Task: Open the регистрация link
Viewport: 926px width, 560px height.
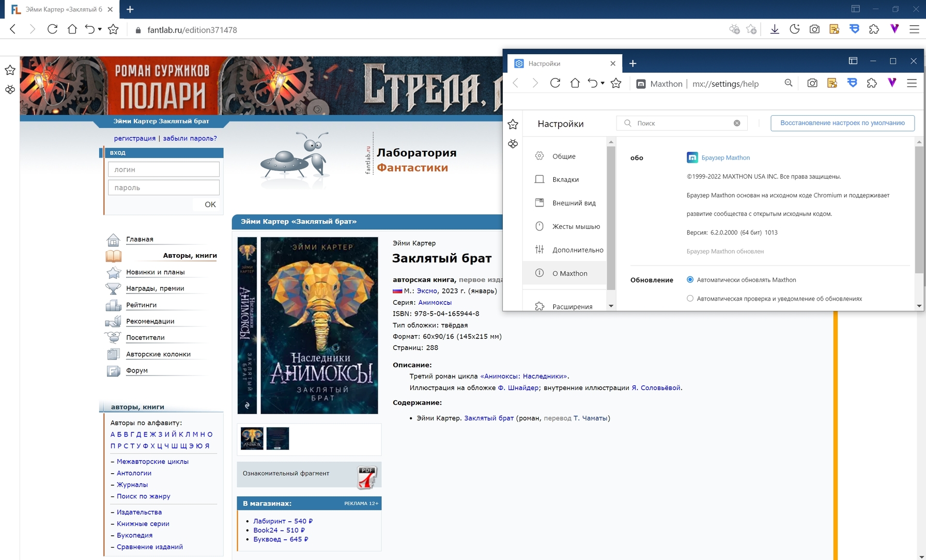Action: pos(134,138)
